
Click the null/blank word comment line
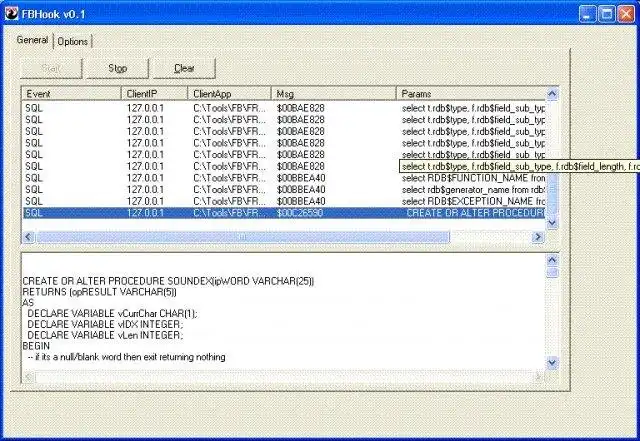(x=127, y=357)
